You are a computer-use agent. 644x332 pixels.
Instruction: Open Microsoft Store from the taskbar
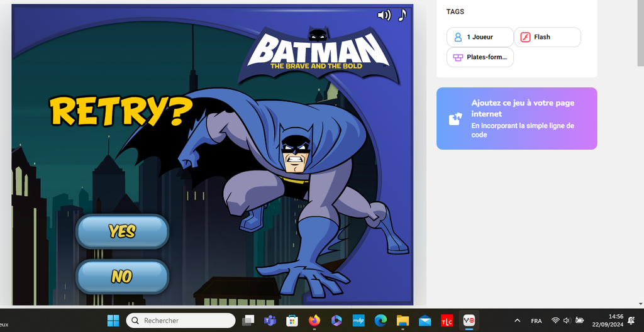[x=292, y=321]
